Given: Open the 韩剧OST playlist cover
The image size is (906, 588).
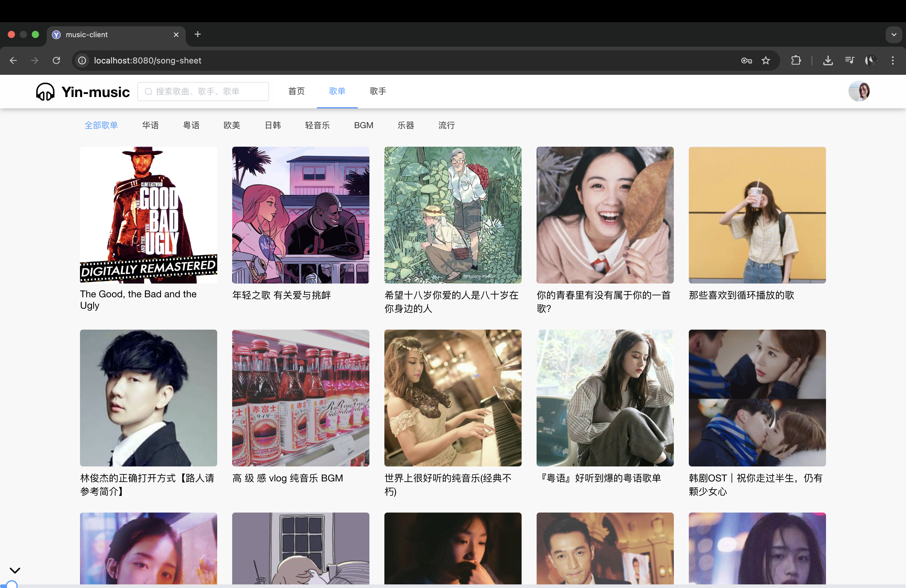Looking at the screenshot, I should pos(757,398).
